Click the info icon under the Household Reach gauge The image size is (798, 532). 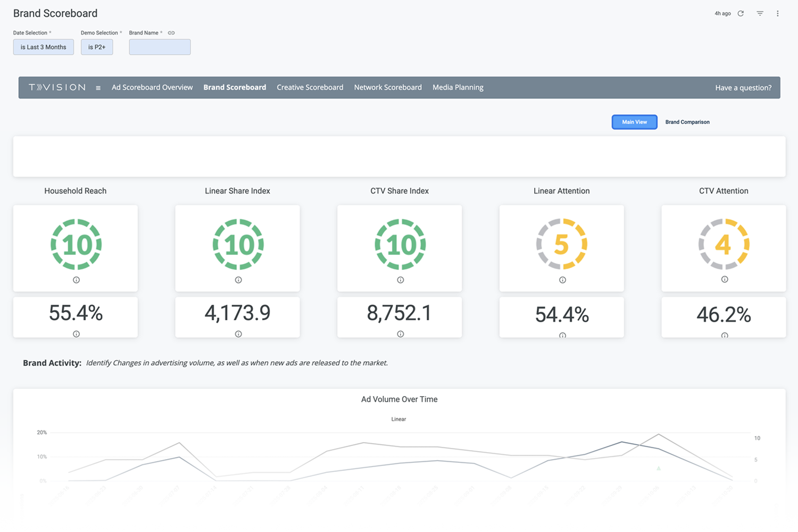(76, 279)
